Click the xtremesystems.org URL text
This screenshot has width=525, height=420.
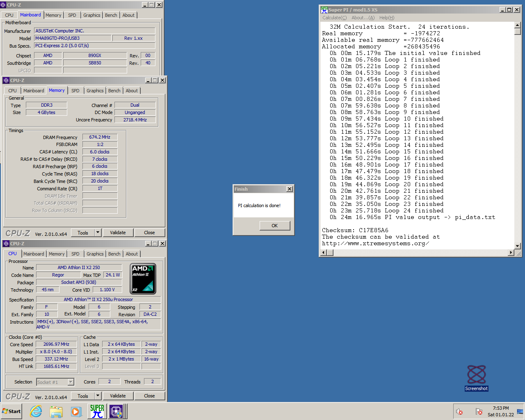coord(376,243)
